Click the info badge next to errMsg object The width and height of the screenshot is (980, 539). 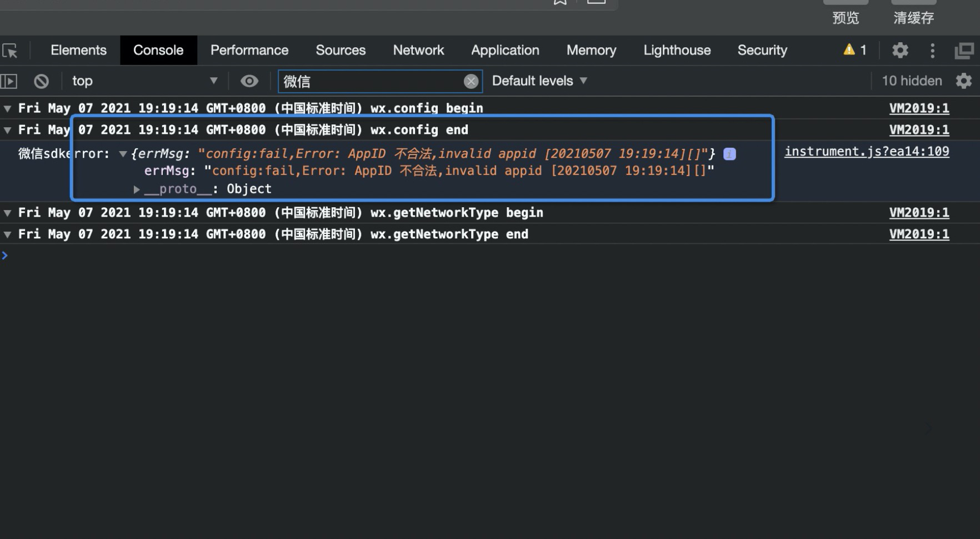(x=729, y=154)
